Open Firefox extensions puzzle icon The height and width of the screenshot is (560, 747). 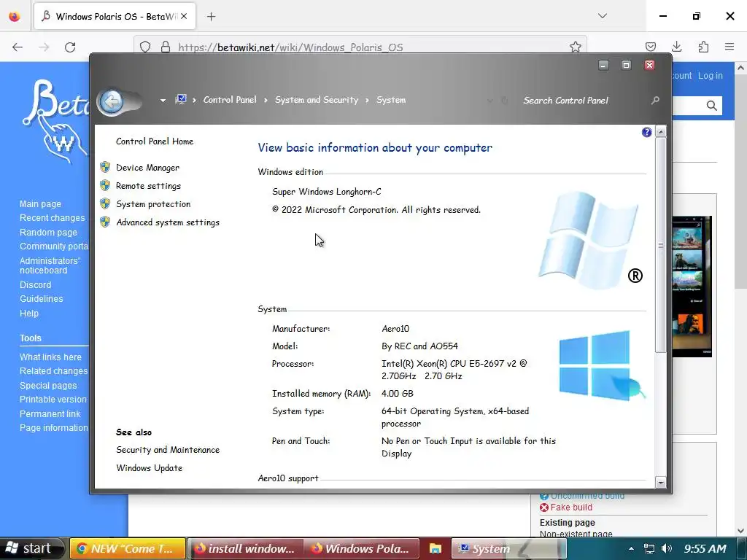[x=703, y=47]
